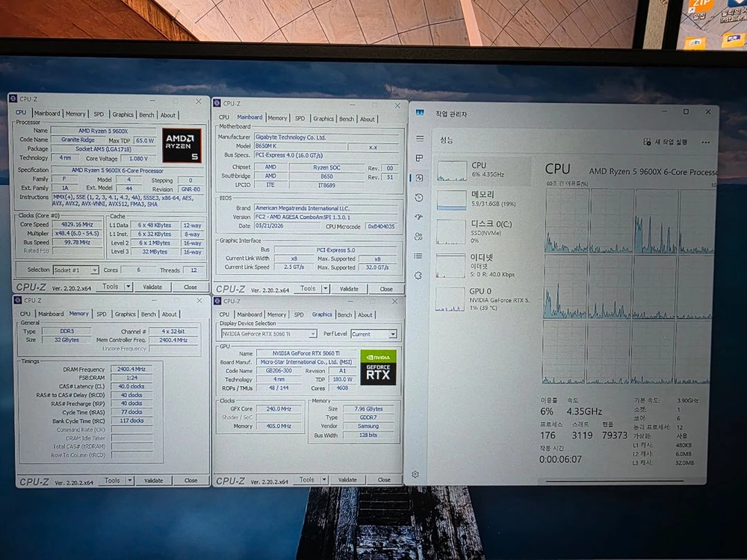Viewport: 747px width, 560px height.
Task: Select Task Manager Performance page icon
Action: (419, 178)
